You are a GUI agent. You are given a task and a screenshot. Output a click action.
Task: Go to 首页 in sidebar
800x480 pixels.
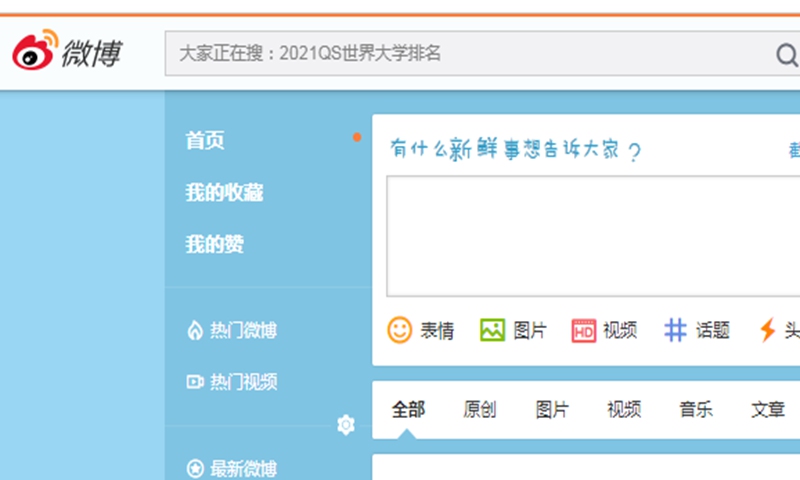[x=205, y=141]
